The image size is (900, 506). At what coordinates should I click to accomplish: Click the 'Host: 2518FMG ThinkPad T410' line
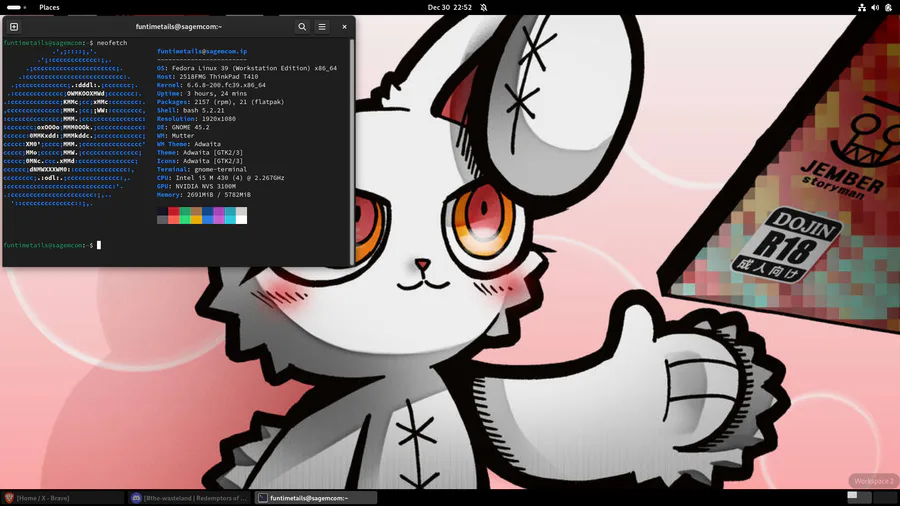(x=207, y=76)
